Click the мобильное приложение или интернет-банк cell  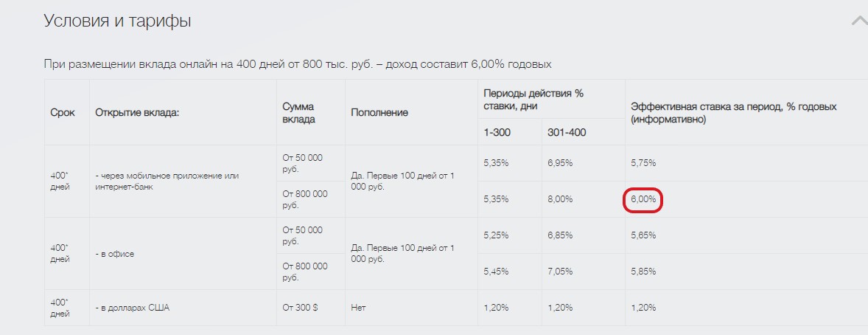167,182
